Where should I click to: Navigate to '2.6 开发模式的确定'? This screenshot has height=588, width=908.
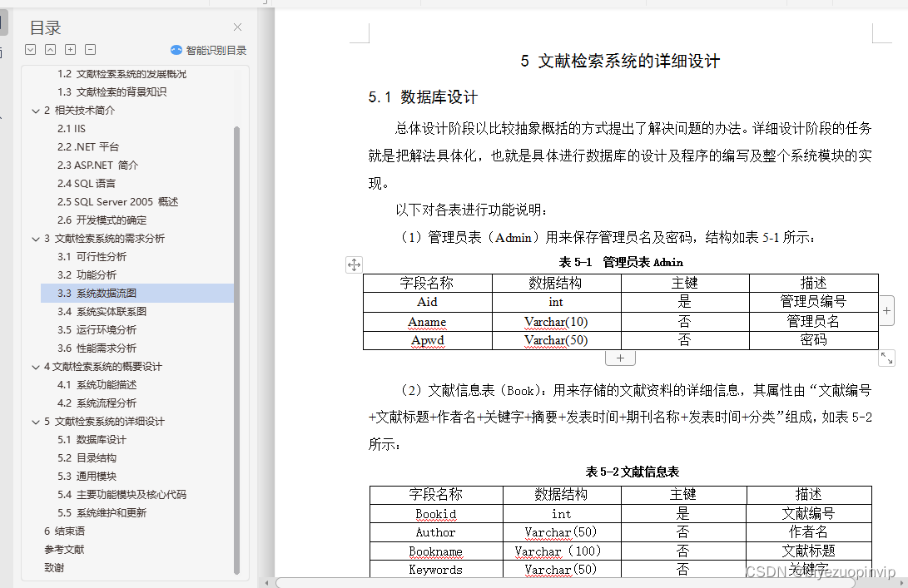tap(102, 220)
